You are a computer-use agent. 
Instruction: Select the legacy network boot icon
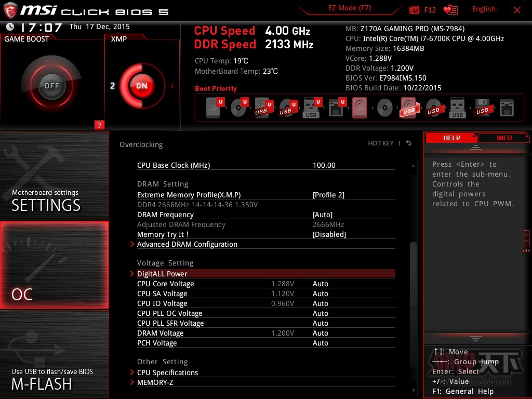507,108
